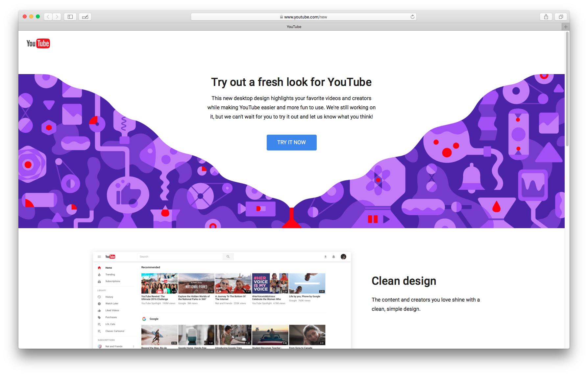The height and width of the screenshot is (375, 588).
Task: Click the surfer video thumbnail in the Google row
Action: tap(159, 335)
